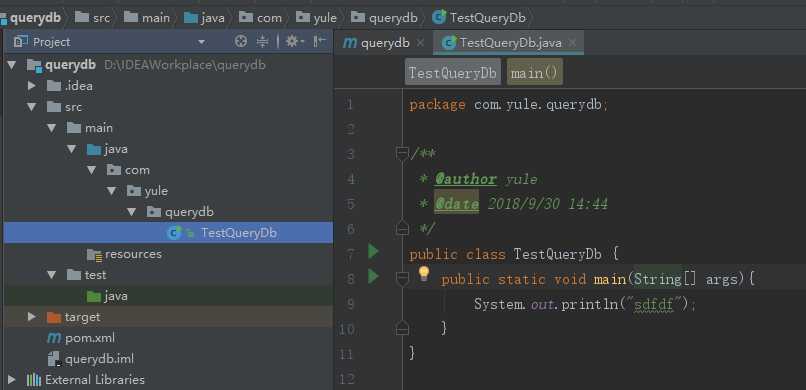
Task: Click the Project tool window icon
Action: (x=21, y=42)
